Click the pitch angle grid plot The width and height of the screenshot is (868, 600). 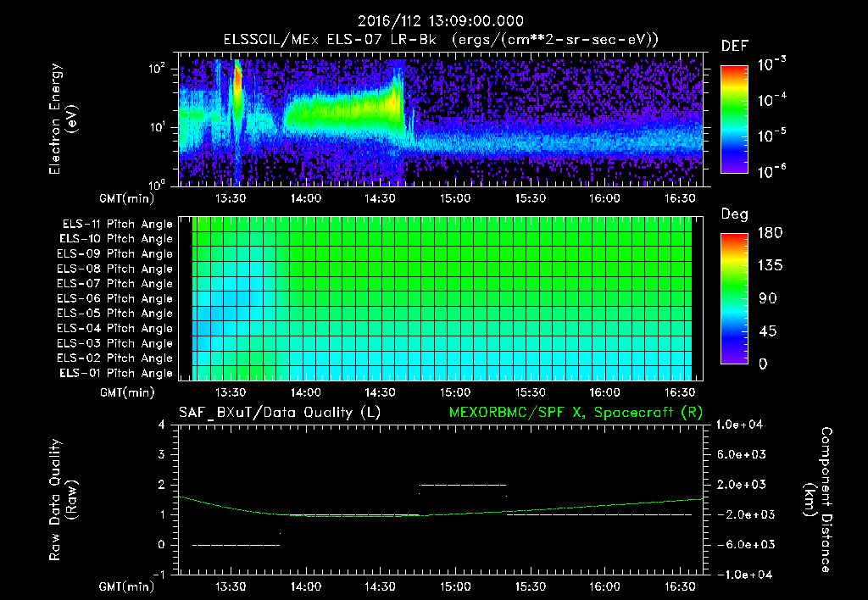pos(441,298)
